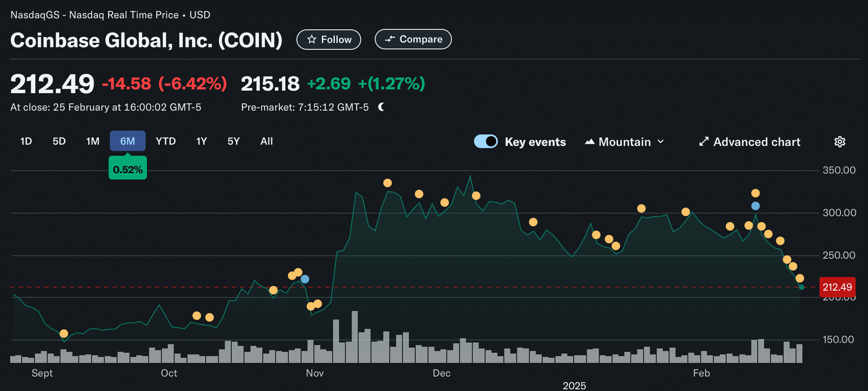Click the 300.00 axis label
This screenshot has width=868, height=391.
click(839, 213)
